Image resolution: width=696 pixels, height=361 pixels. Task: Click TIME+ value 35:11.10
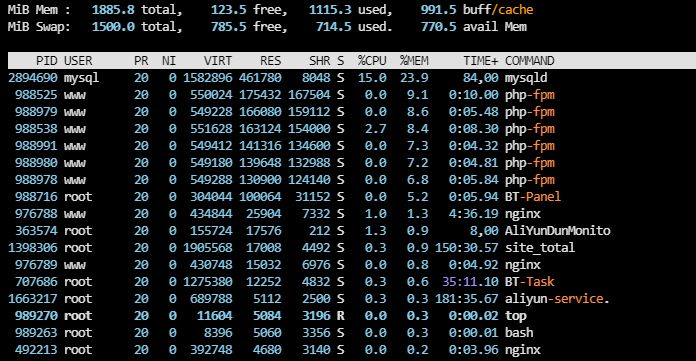(470, 282)
